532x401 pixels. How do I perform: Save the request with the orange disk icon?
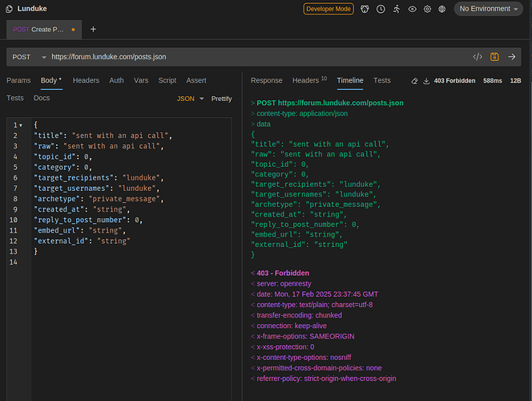click(494, 57)
